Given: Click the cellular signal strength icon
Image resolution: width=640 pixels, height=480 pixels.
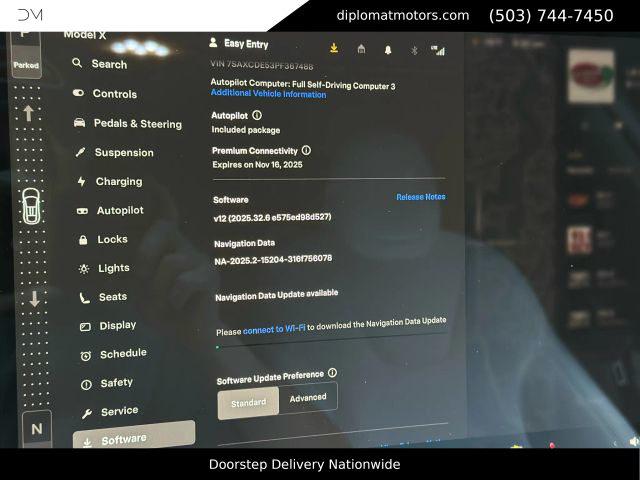Looking at the screenshot, I should tap(438, 50).
